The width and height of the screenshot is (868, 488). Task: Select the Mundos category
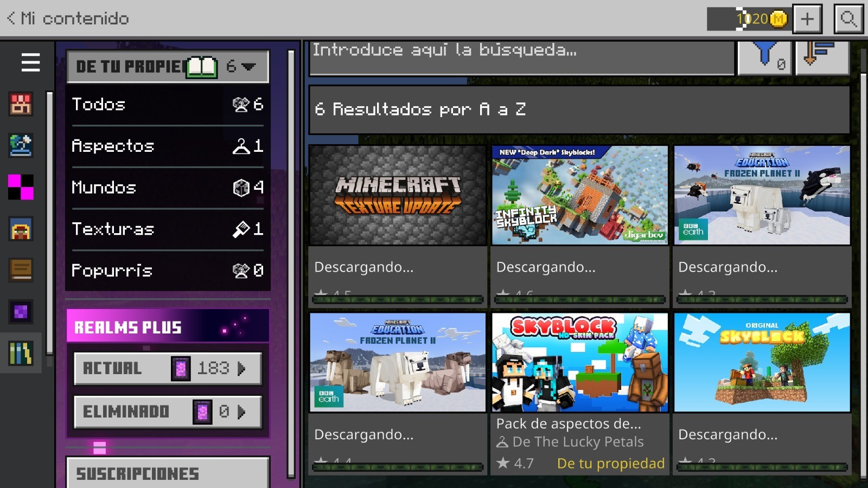[x=168, y=188]
